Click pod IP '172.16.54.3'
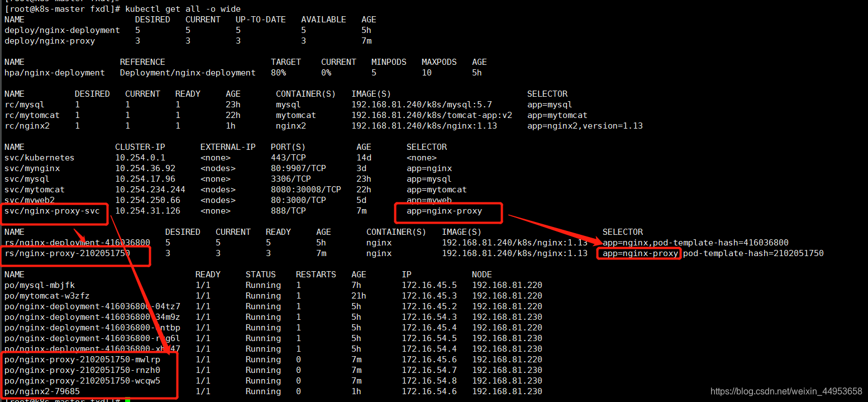Viewport: 868px width, 402px height. click(429, 317)
